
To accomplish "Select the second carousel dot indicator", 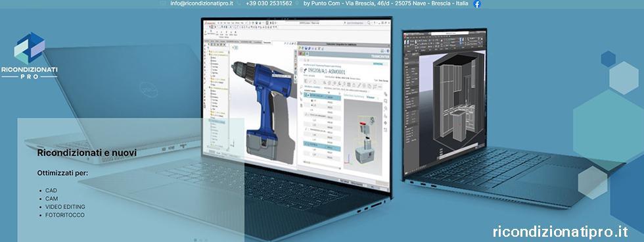I will point(200,239).
